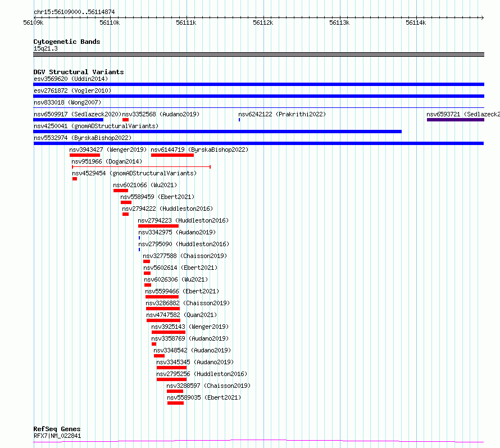This screenshot has width=500, height=448.
Task: Click the blue bar under esv3569620
Action: pyautogui.click(x=258, y=84)
